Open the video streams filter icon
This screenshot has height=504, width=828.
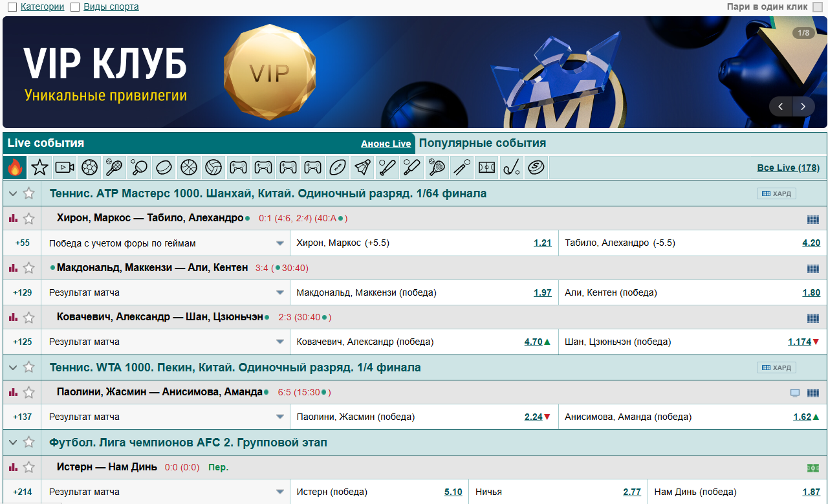[x=65, y=168]
